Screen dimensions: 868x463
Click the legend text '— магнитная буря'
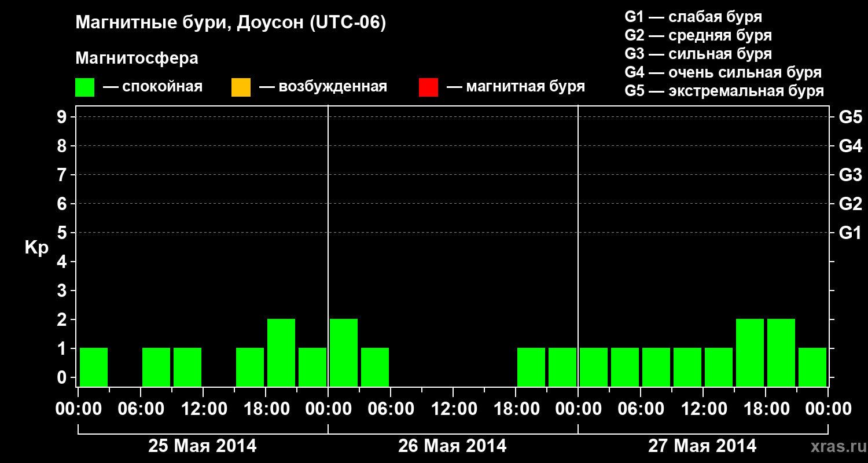[516, 87]
